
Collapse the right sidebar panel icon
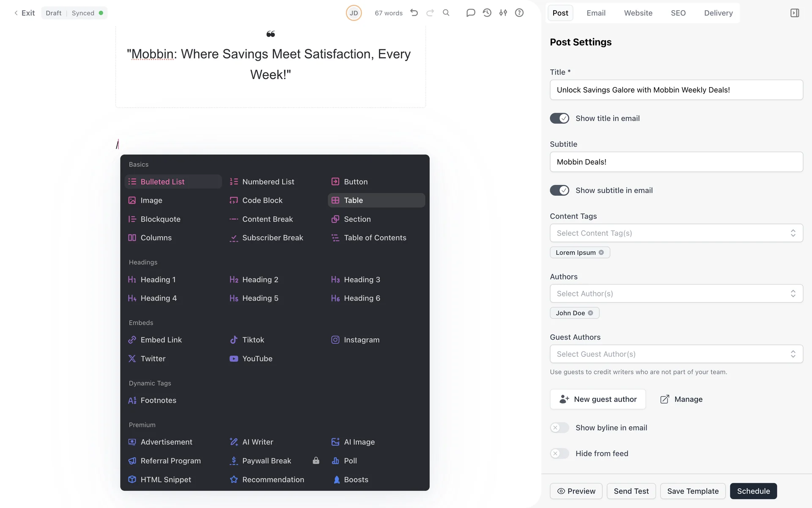(x=794, y=13)
